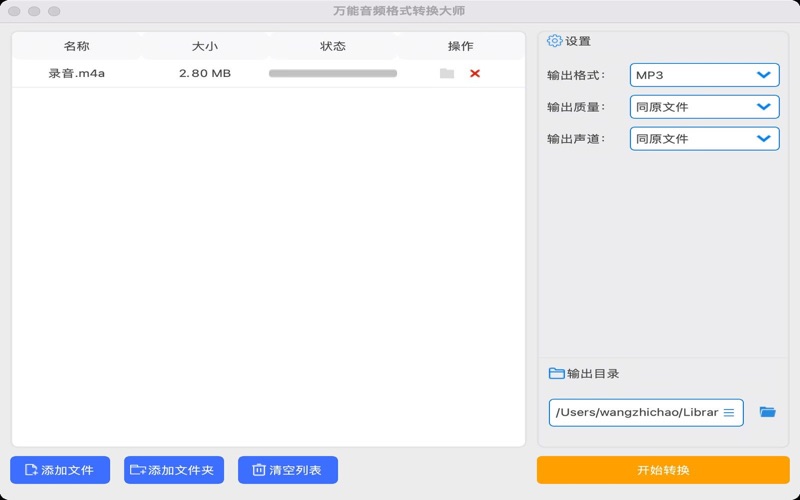Start the conversion with 开始转换
Image resolution: width=800 pixels, height=500 pixels.
pos(663,470)
